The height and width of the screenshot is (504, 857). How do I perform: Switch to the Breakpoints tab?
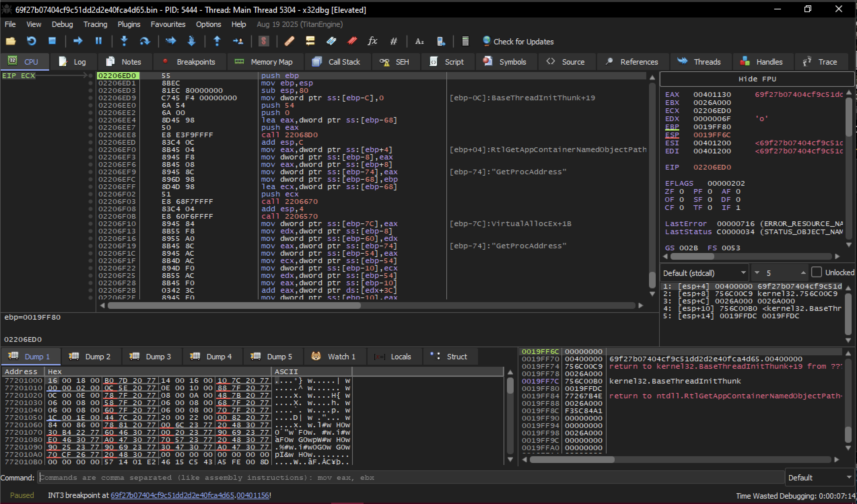[x=189, y=62]
